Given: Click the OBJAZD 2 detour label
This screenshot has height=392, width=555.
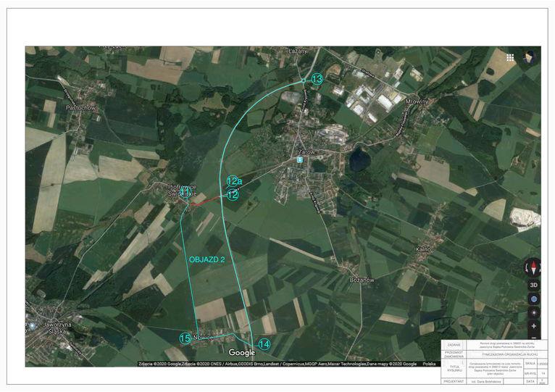Looking at the screenshot, I should pyautogui.click(x=206, y=259).
